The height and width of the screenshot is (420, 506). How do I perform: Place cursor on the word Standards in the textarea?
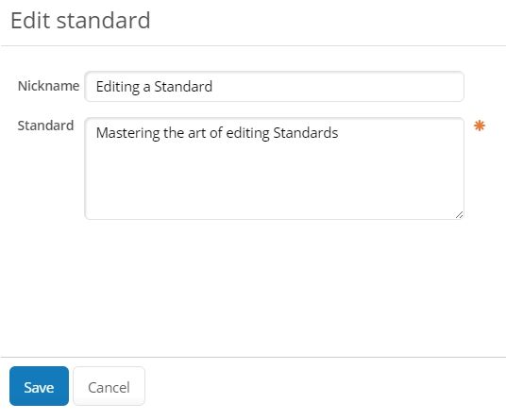306,133
